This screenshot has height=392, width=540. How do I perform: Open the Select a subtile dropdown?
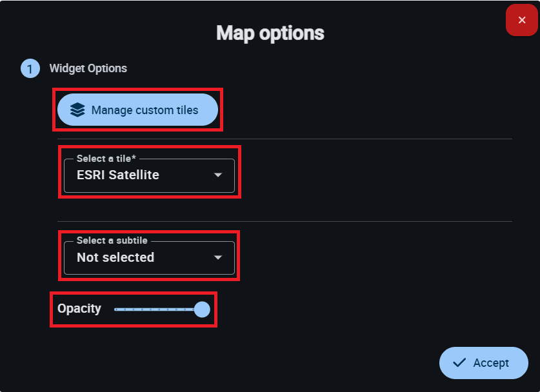[149, 258]
